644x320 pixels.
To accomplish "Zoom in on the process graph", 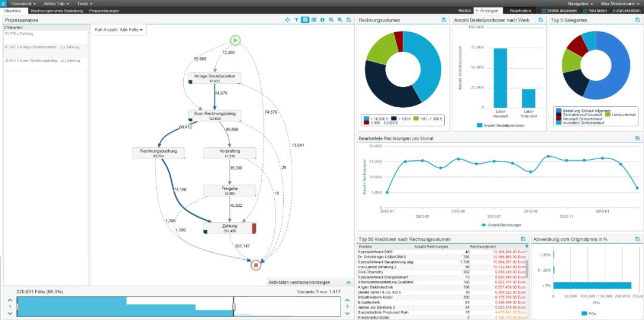I will pyautogui.click(x=340, y=20).
